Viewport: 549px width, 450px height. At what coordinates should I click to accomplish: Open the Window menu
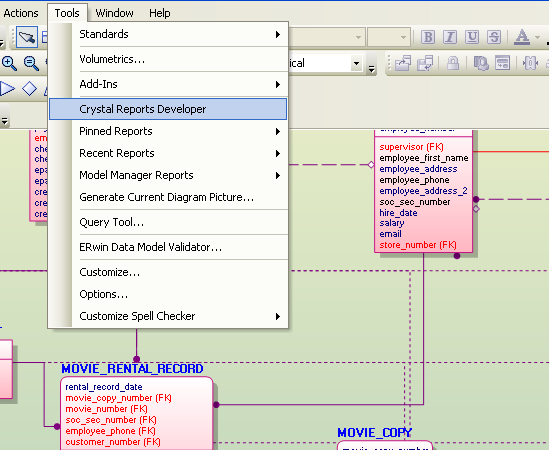[x=114, y=13]
